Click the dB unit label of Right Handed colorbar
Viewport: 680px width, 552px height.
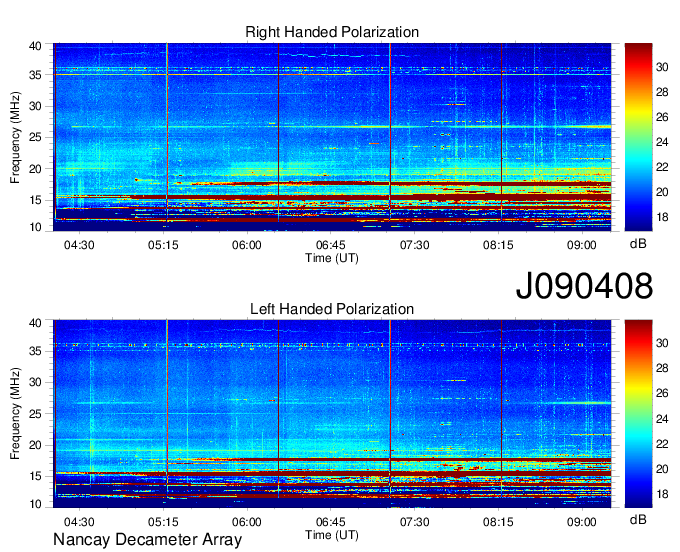(638, 244)
